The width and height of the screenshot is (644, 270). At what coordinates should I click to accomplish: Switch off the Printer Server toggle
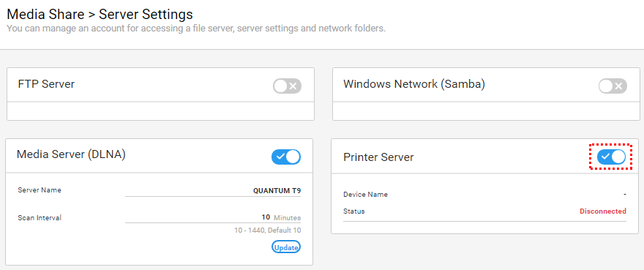pyautogui.click(x=611, y=157)
